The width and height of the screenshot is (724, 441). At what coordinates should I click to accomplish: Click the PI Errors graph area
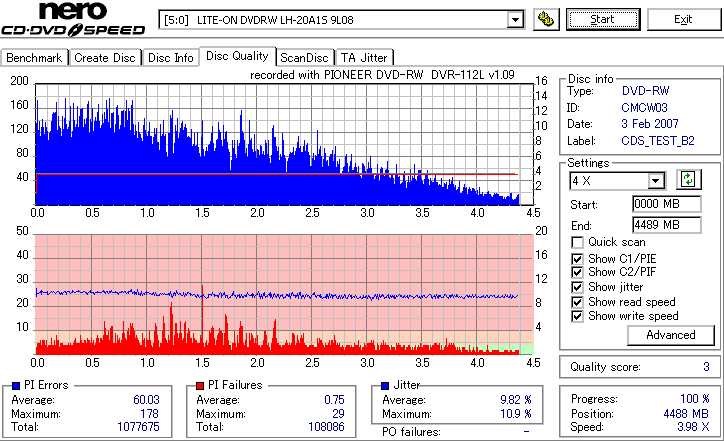tap(284, 144)
